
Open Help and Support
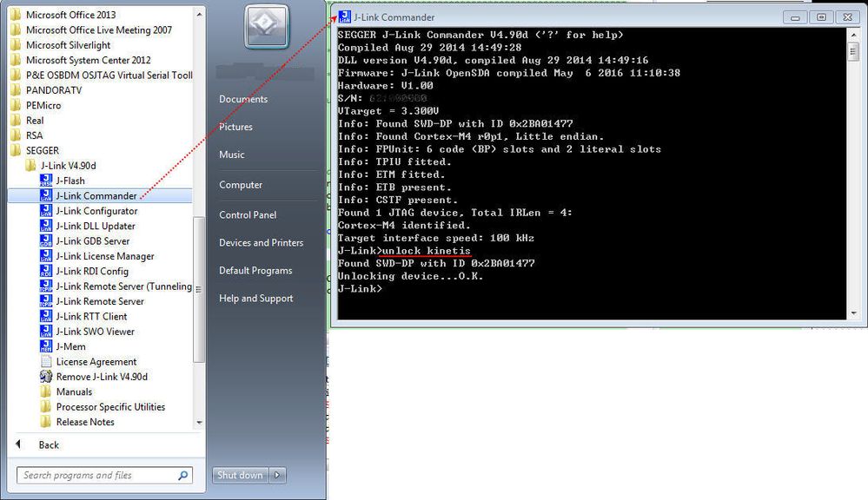pos(255,298)
